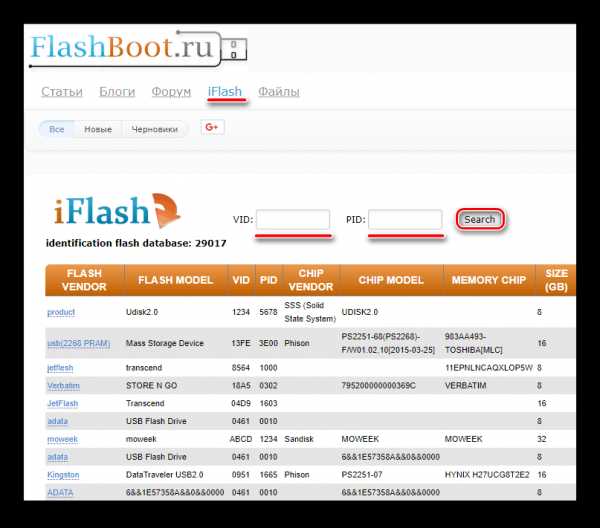Select the 'VERBATIM' memory chip cell
The image size is (600, 528).
465,385
